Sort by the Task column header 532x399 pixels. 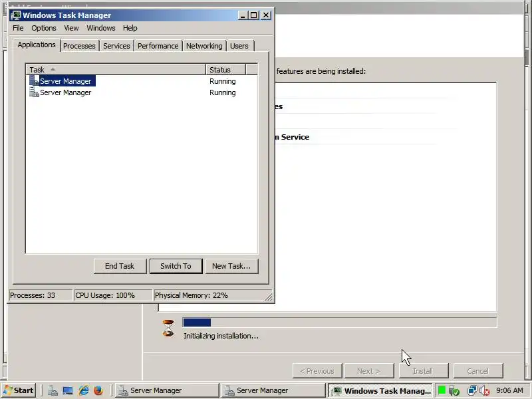pyautogui.click(x=115, y=70)
